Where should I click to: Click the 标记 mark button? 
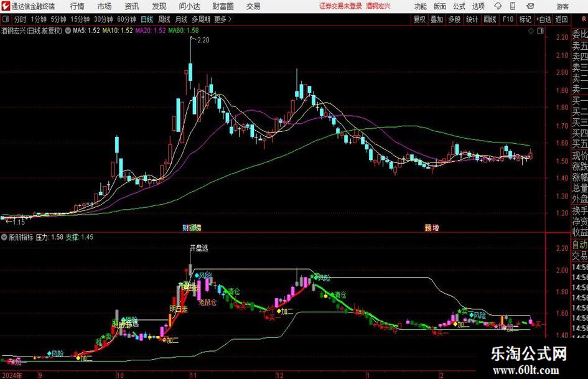click(525, 19)
